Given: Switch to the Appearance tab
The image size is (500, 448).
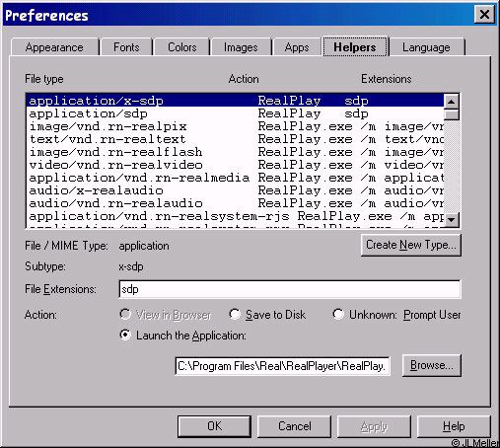Looking at the screenshot, I should 55,47.
